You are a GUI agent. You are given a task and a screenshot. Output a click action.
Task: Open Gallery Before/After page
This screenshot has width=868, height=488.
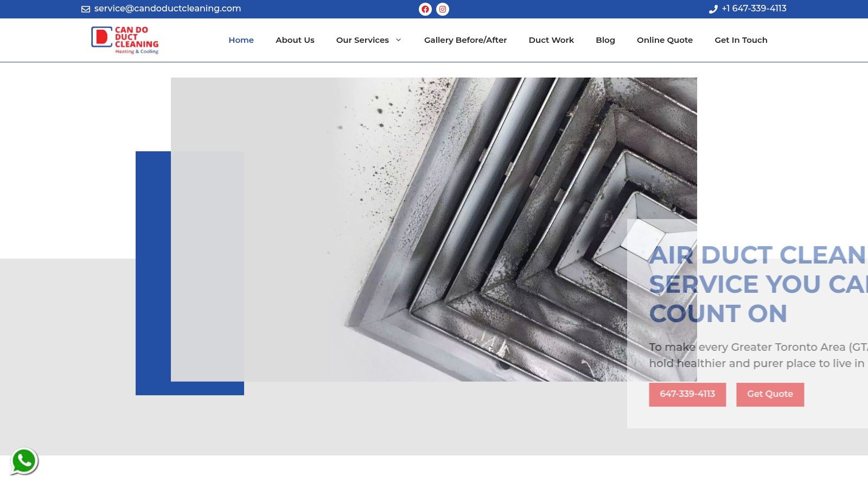(x=465, y=40)
